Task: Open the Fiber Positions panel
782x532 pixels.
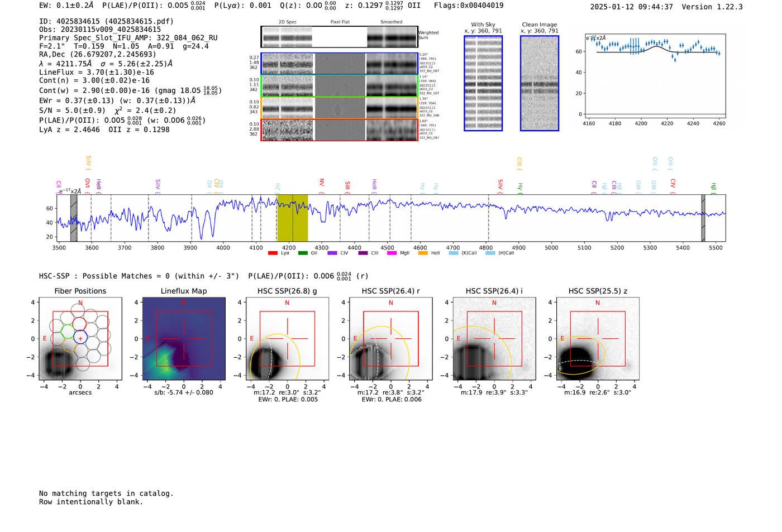Action: tap(80, 338)
